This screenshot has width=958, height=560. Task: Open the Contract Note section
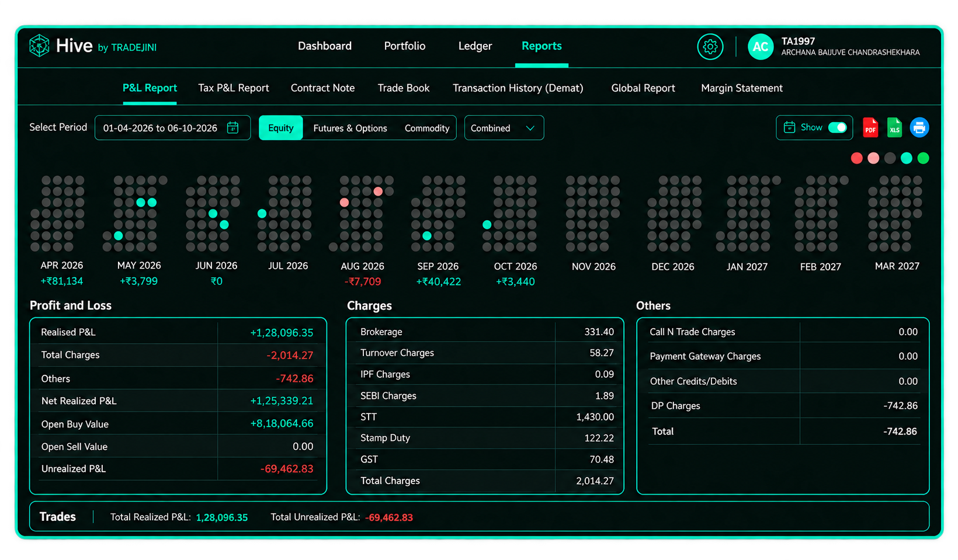pyautogui.click(x=322, y=88)
